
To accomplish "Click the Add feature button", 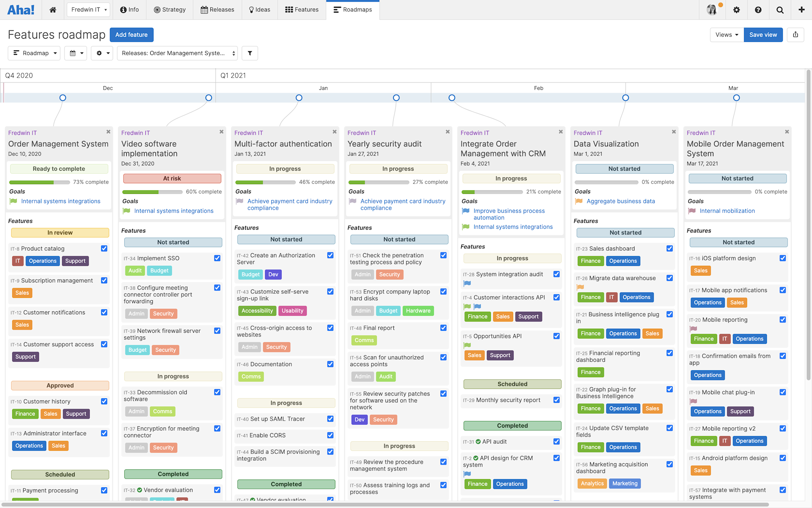I will (131, 35).
